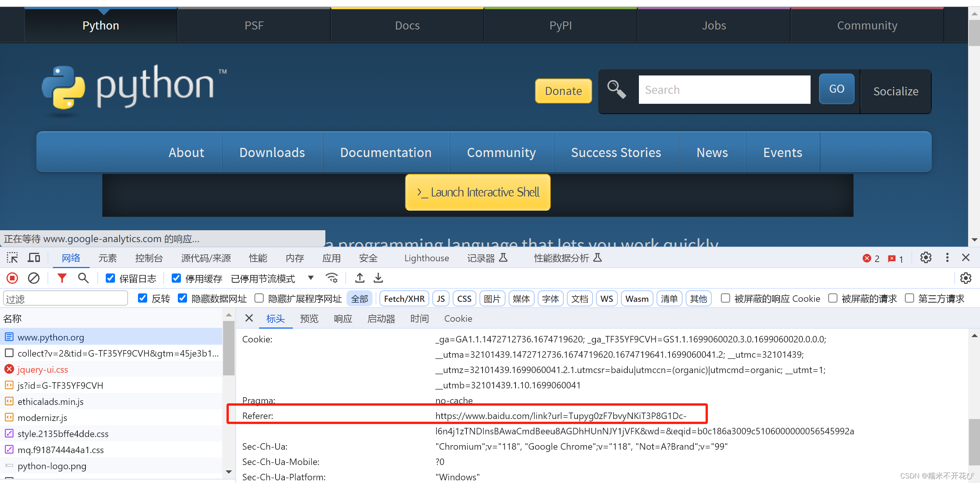The width and height of the screenshot is (980, 483).
Task: Switch to the 控制台 DevTools tab
Action: tap(149, 258)
